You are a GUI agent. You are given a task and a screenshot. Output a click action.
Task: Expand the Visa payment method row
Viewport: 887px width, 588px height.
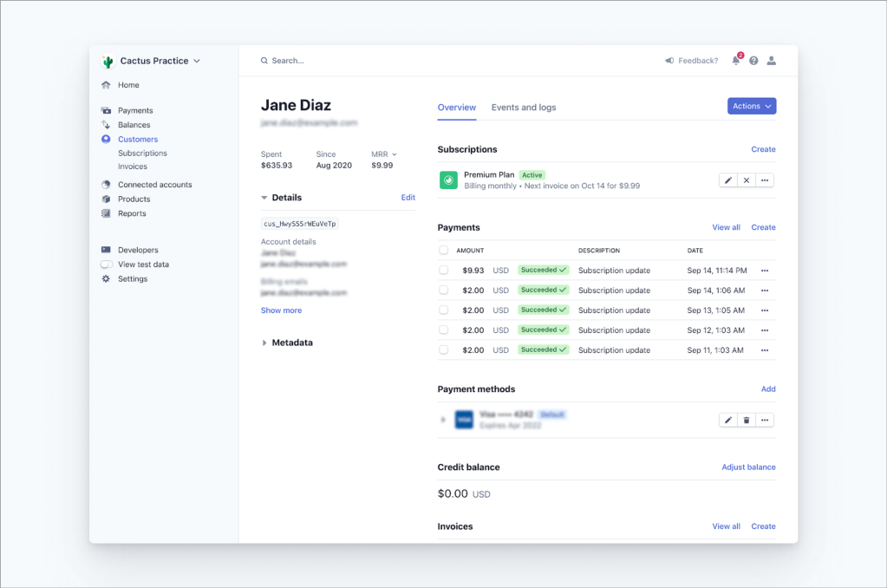pos(443,420)
